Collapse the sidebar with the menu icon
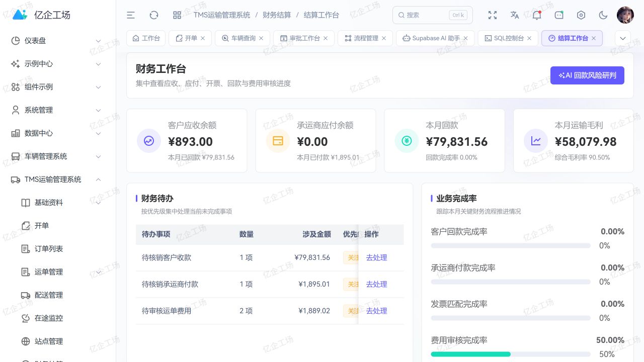Screen dimensions: 644x362 pyautogui.click(x=131, y=15)
